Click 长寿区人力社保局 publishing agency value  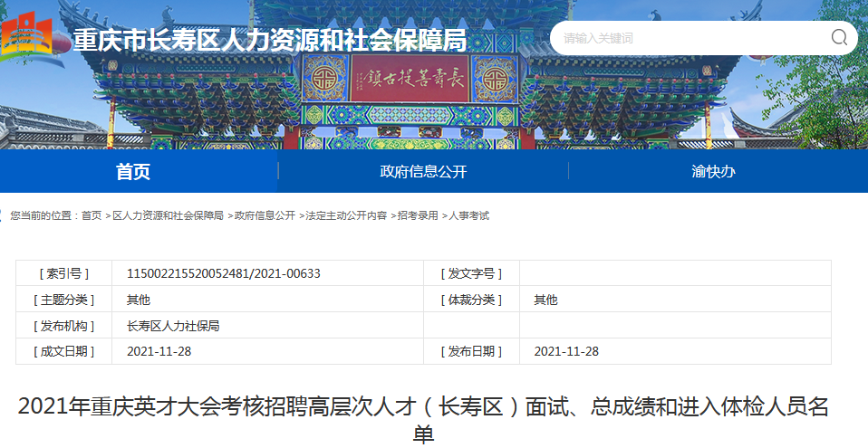pyautogui.click(x=173, y=326)
